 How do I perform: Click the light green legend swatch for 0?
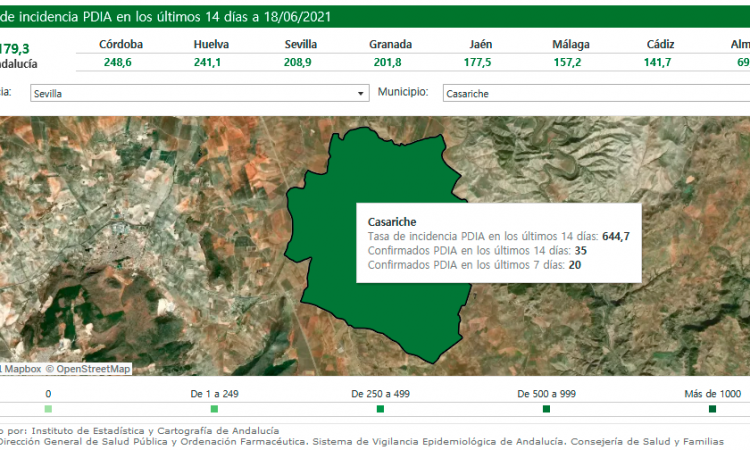(x=48, y=409)
